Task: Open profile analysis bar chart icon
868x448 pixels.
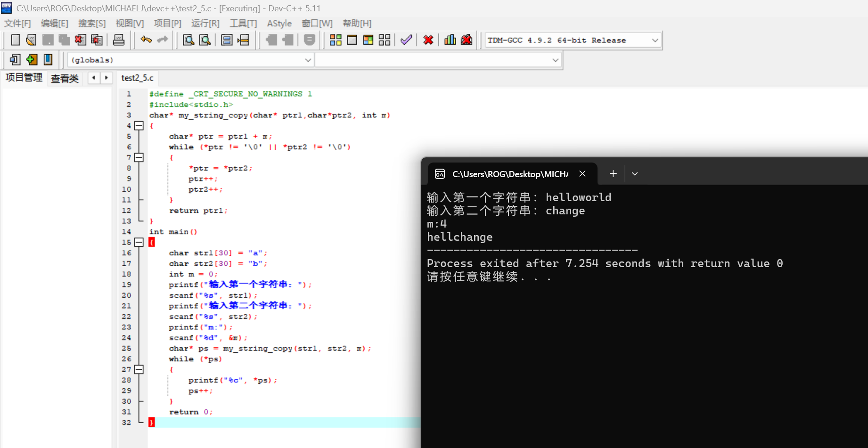Action: (x=450, y=40)
